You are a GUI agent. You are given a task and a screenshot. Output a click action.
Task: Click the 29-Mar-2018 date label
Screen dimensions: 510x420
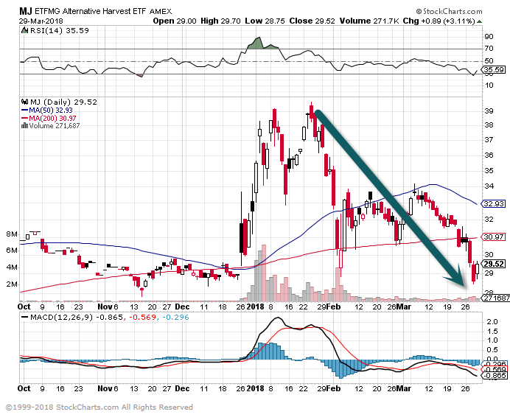coord(41,21)
